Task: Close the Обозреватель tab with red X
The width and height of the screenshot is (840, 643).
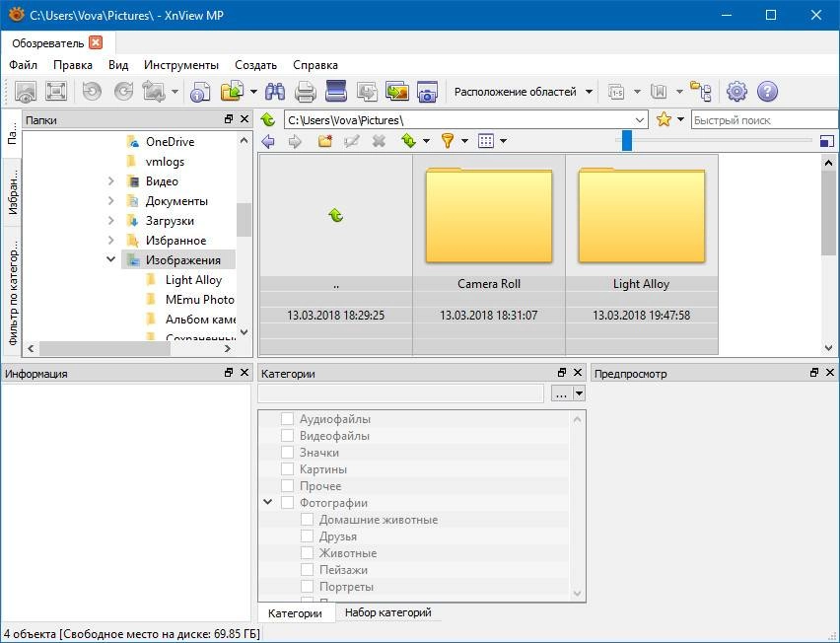Action: [x=96, y=42]
